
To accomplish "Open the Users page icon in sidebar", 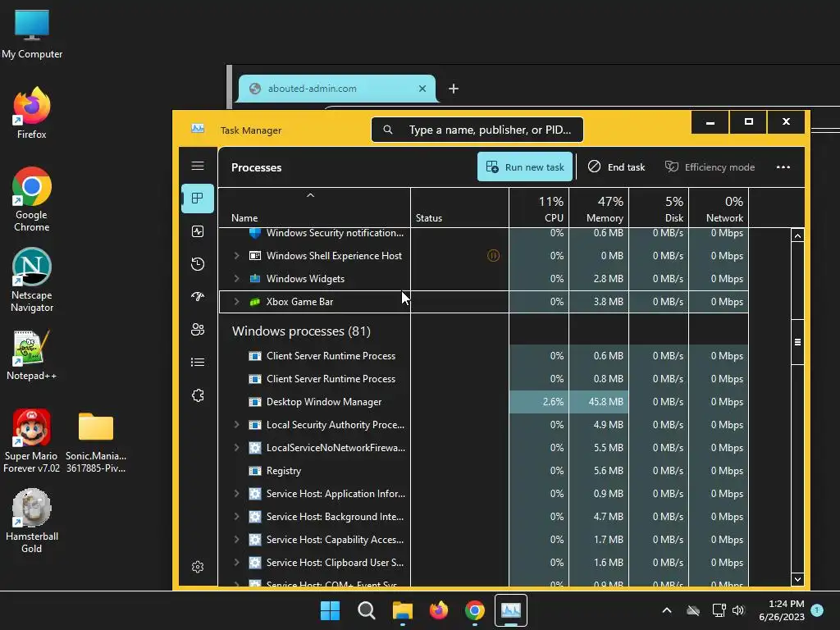I will tap(198, 330).
